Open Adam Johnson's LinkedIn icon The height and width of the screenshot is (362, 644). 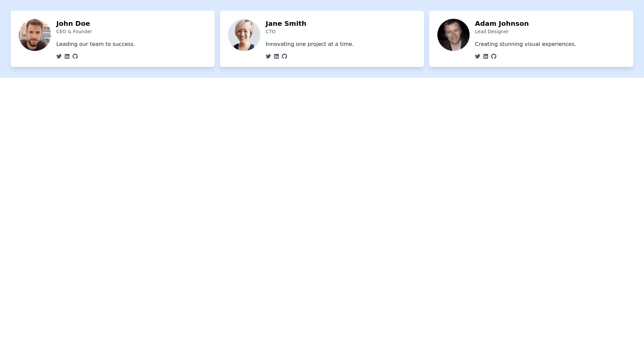tap(486, 56)
